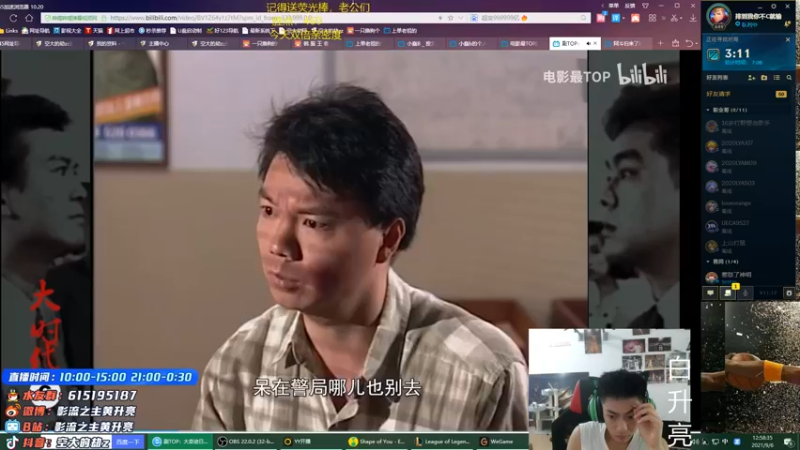
Task: Open the blue translate extension icon
Action: click(616, 18)
